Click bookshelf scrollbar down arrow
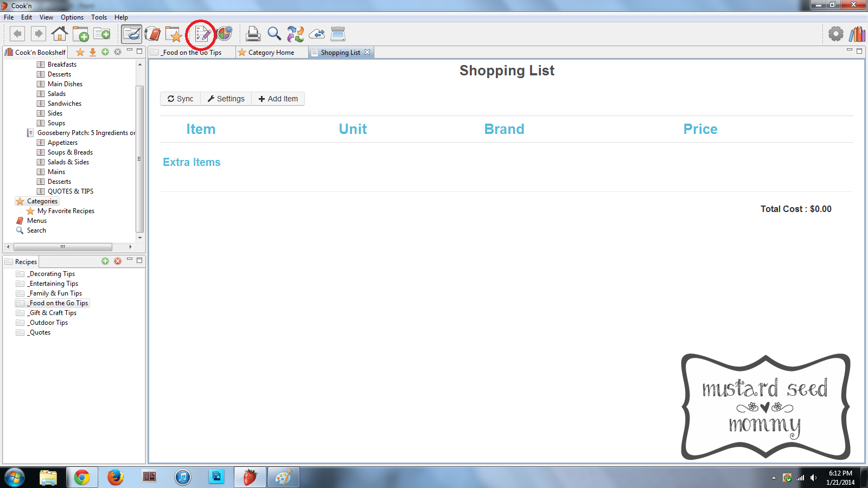Viewport: 868px width, 488px height. pyautogui.click(x=140, y=237)
